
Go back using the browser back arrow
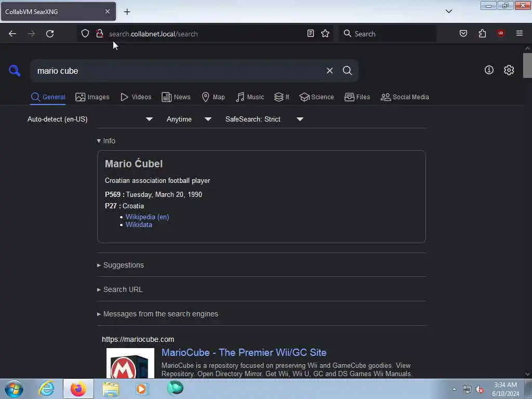[12, 34]
